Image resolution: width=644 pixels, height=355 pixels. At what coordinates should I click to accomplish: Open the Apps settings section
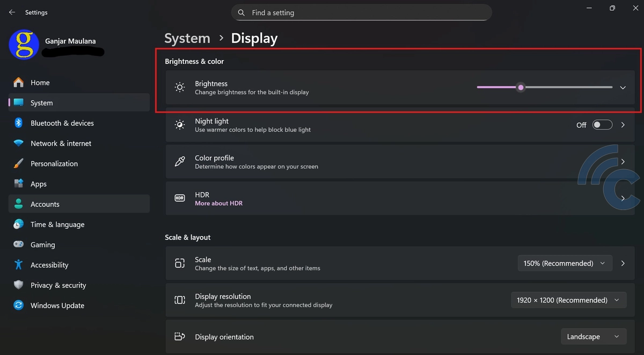[x=38, y=184]
